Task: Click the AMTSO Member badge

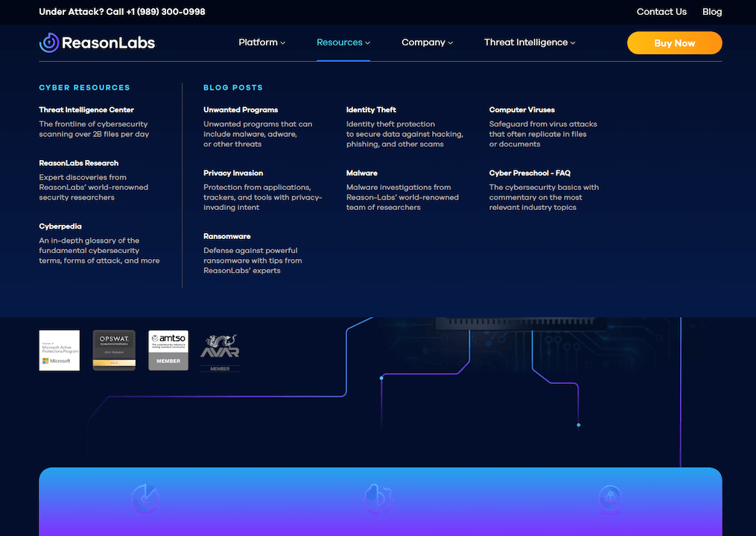Action: tap(168, 350)
